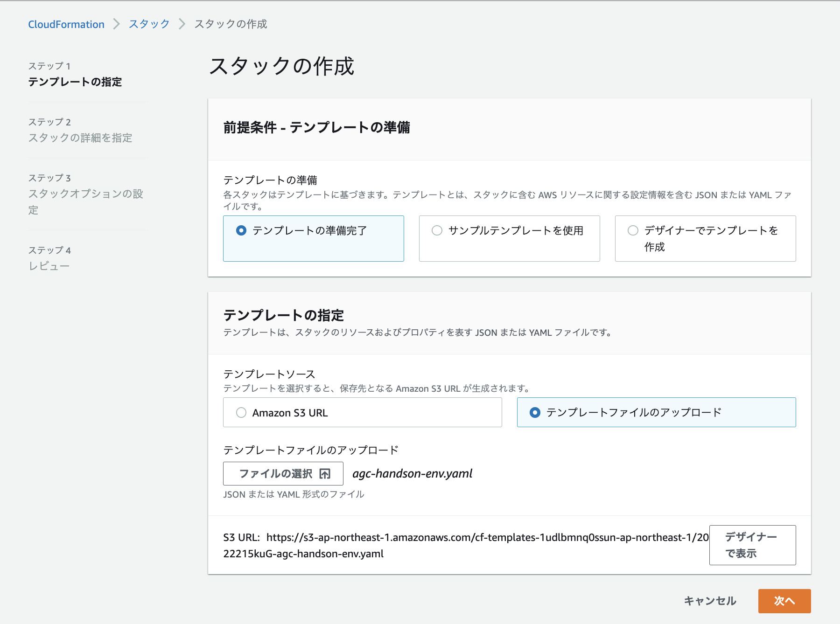Image resolution: width=840 pixels, height=624 pixels.
Task: Select Amazon S3 URL template source
Action: point(363,412)
